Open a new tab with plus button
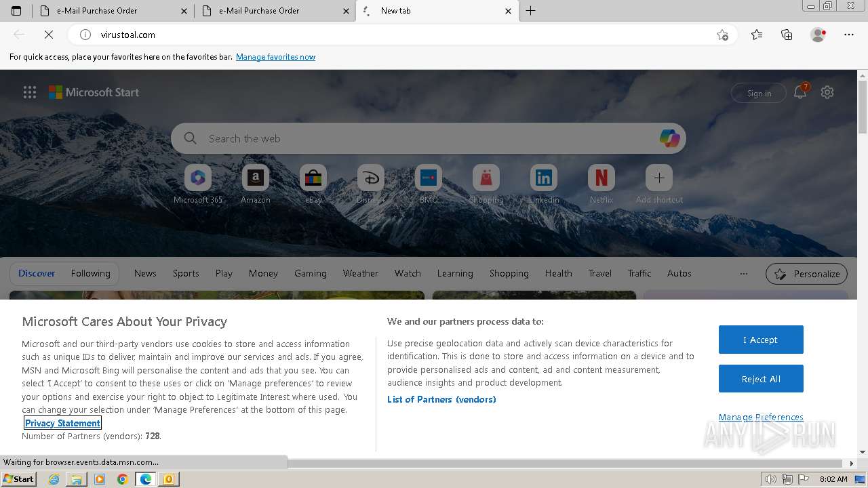The image size is (868, 488). [531, 11]
